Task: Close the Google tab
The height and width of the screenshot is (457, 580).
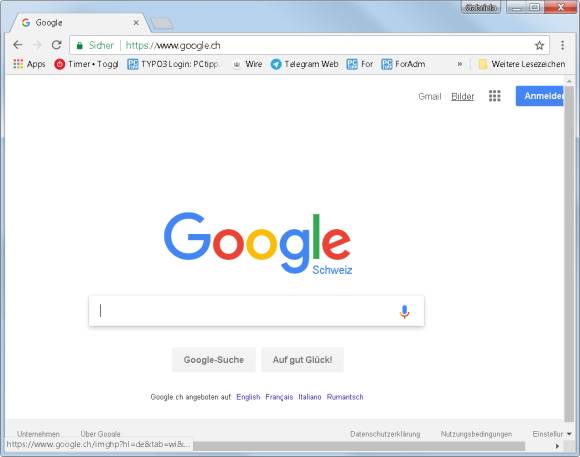Action: point(136,23)
